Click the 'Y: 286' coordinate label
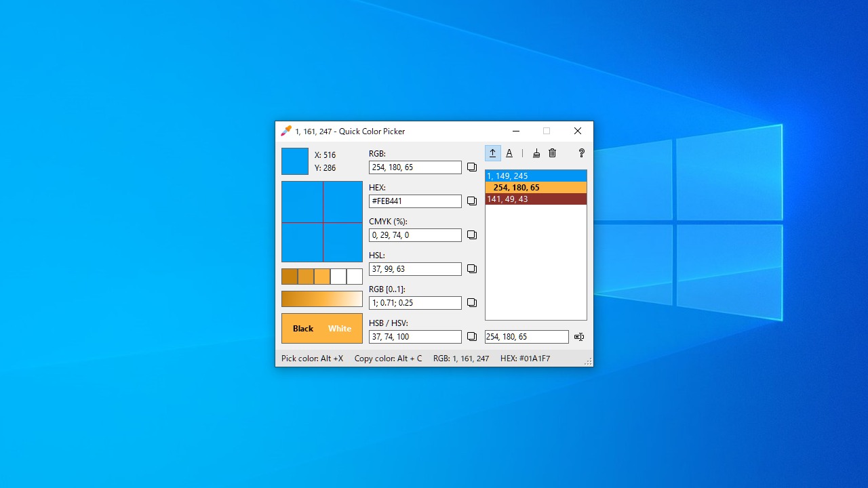868x488 pixels. (x=325, y=168)
